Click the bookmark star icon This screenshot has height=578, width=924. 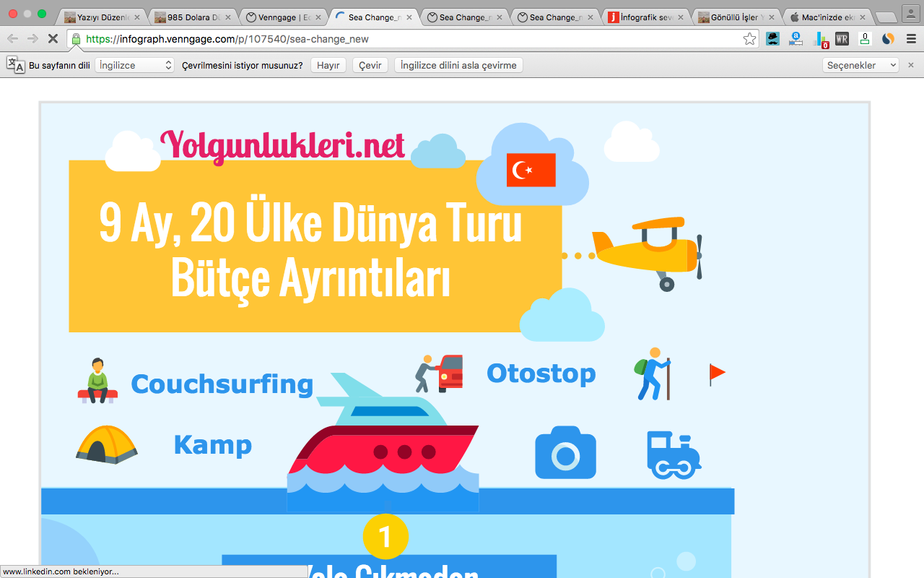tap(750, 39)
